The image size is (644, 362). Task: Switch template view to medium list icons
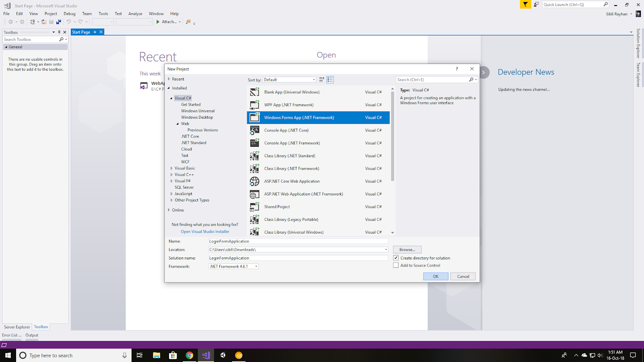click(x=330, y=80)
